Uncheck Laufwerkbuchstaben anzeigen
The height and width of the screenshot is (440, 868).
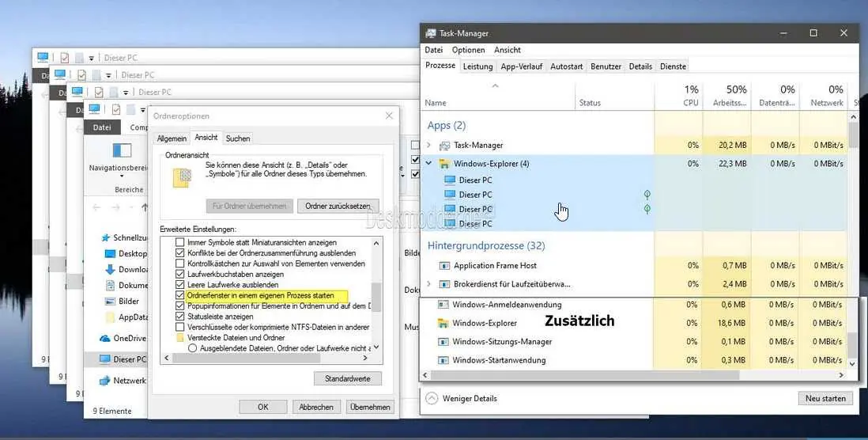tap(179, 274)
